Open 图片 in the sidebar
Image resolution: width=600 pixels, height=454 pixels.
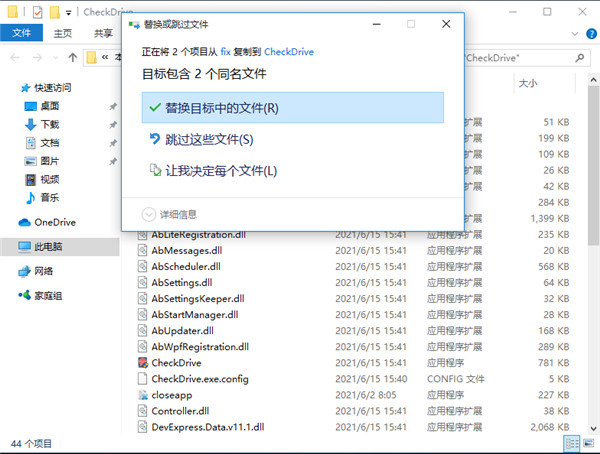50,161
